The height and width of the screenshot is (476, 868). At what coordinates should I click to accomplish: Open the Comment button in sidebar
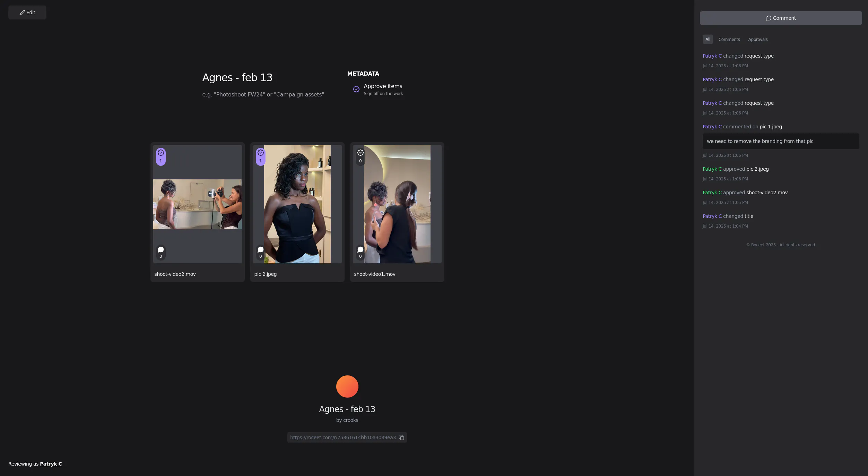[x=781, y=18]
